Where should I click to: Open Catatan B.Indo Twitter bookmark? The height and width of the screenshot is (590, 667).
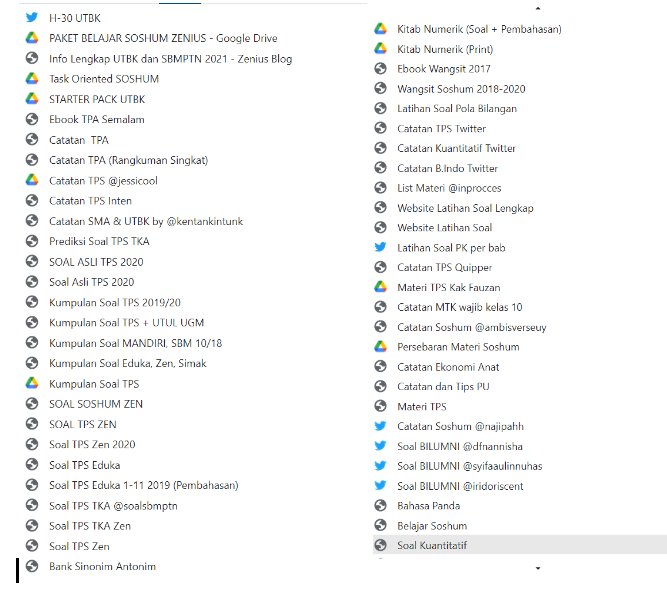pyautogui.click(x=447, y=168)
